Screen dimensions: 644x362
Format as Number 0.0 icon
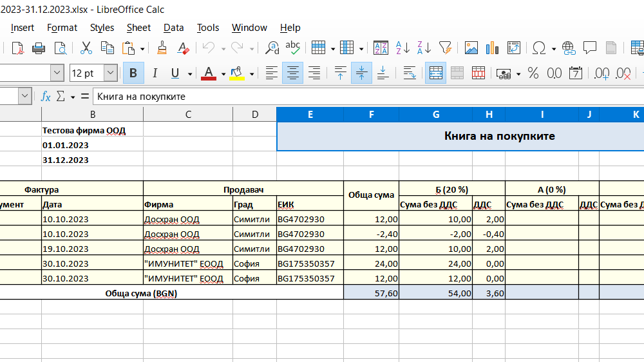tap(554, 73)
